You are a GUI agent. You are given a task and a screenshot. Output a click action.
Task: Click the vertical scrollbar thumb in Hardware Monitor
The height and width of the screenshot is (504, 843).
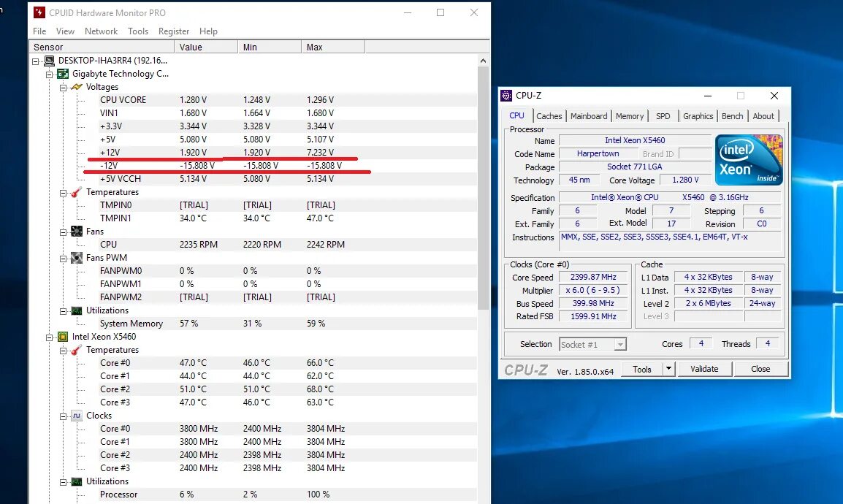click(x=483, y=188)
